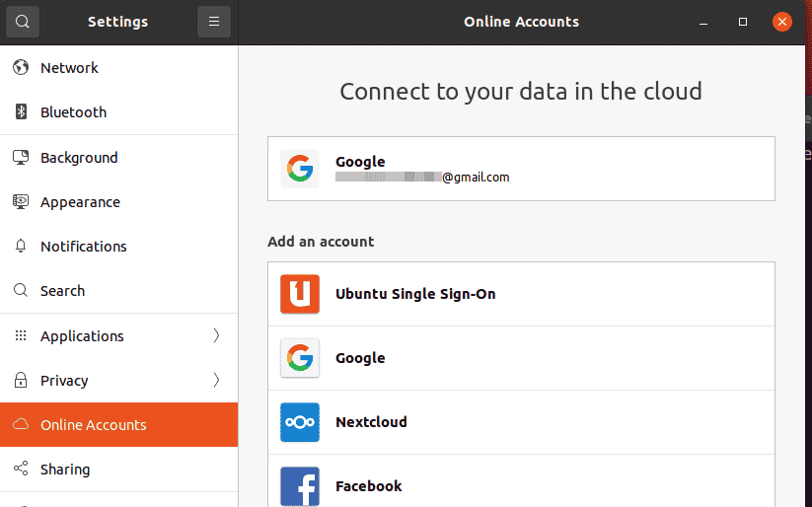This screenshot has width=812, height=507.
Task: Go to Appearance settings
Action: pos(118,202)
